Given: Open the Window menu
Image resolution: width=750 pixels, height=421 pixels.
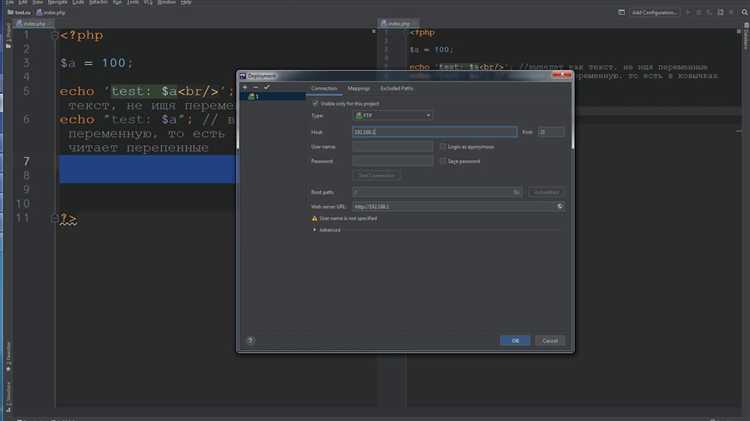Looking at the screenshot, I should tap(166, 2).
